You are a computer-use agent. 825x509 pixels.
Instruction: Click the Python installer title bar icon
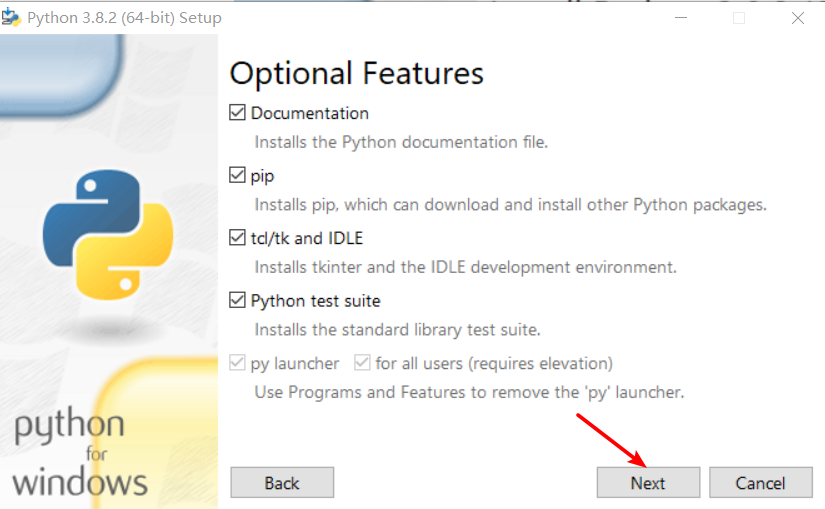click(11, 17)
